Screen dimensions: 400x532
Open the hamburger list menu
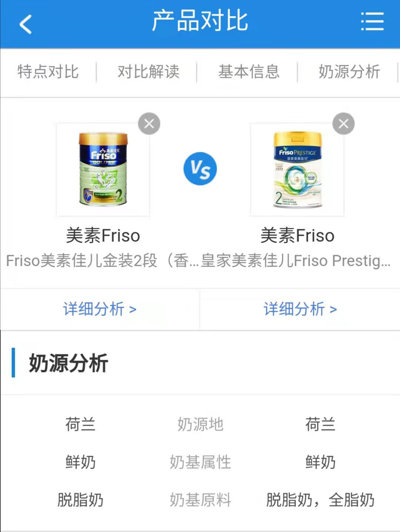coord(372,21)
